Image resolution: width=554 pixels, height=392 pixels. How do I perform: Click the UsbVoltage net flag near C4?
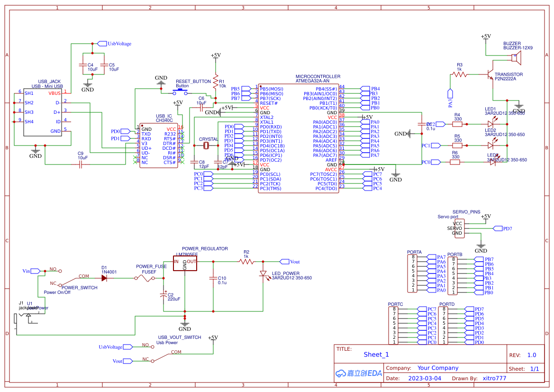click(x=101, y=43)
